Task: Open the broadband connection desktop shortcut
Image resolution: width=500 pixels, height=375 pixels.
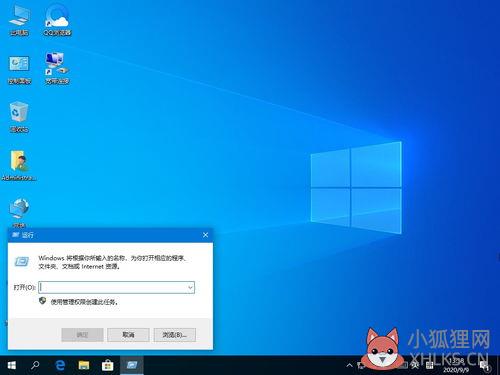Action: click(x=57, y=68)
